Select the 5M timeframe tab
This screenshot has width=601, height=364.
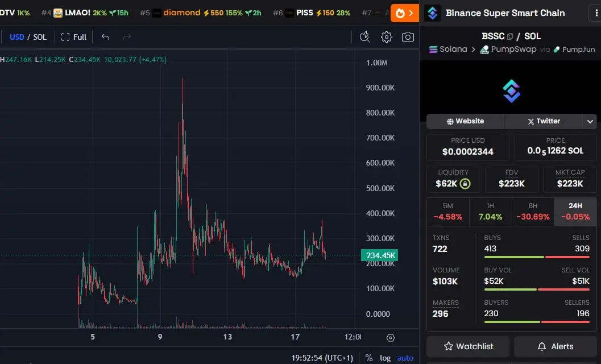point(447,212)
